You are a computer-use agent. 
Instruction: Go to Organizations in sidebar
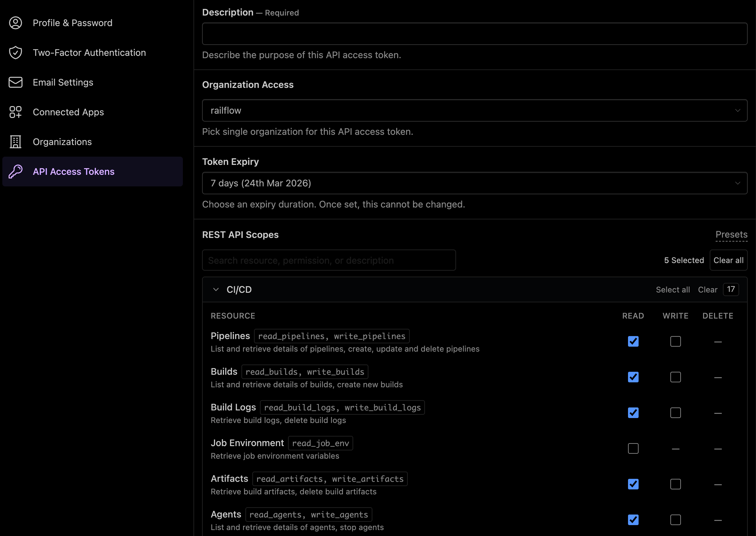pyautogui.click(x=62, y=142)
